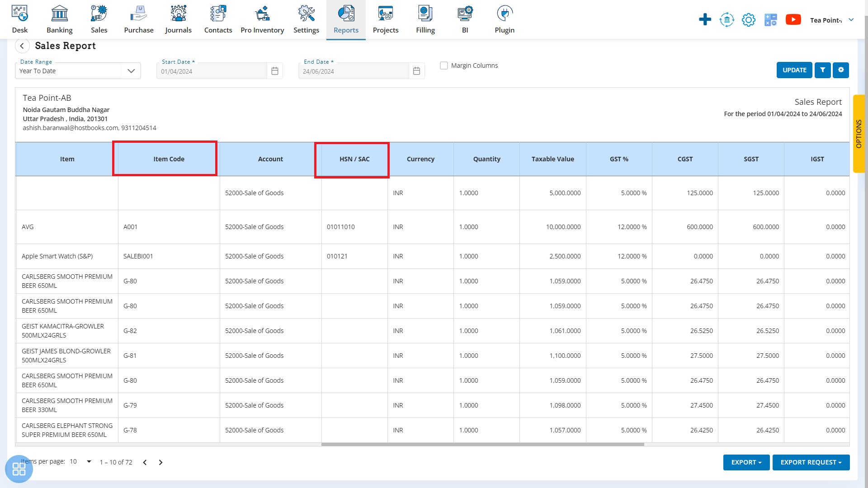Click taxable value 10,000.0000
The height and width of the screenshot is (488, 868).
tap(563, 227)
